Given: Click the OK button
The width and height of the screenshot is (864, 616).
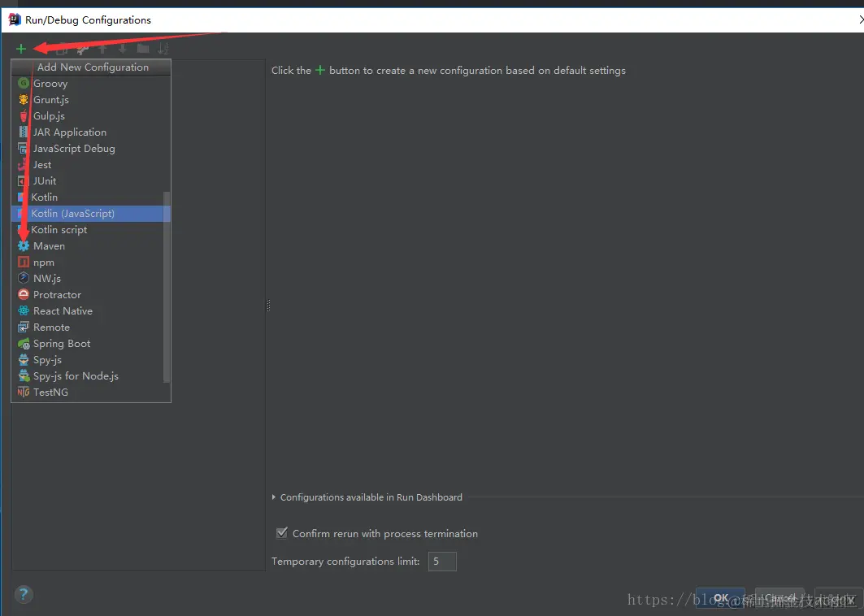Looking at the screenshot, I should (721, 598).
